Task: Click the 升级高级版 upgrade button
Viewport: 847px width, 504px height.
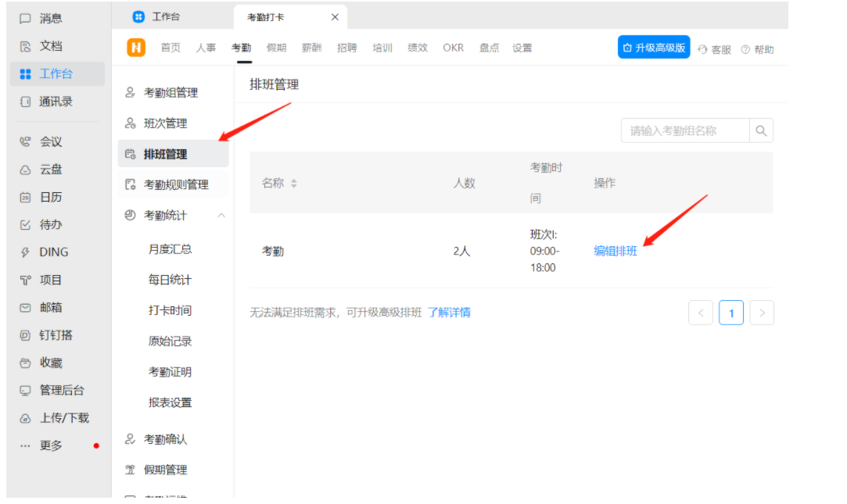Action: point(653,47)
